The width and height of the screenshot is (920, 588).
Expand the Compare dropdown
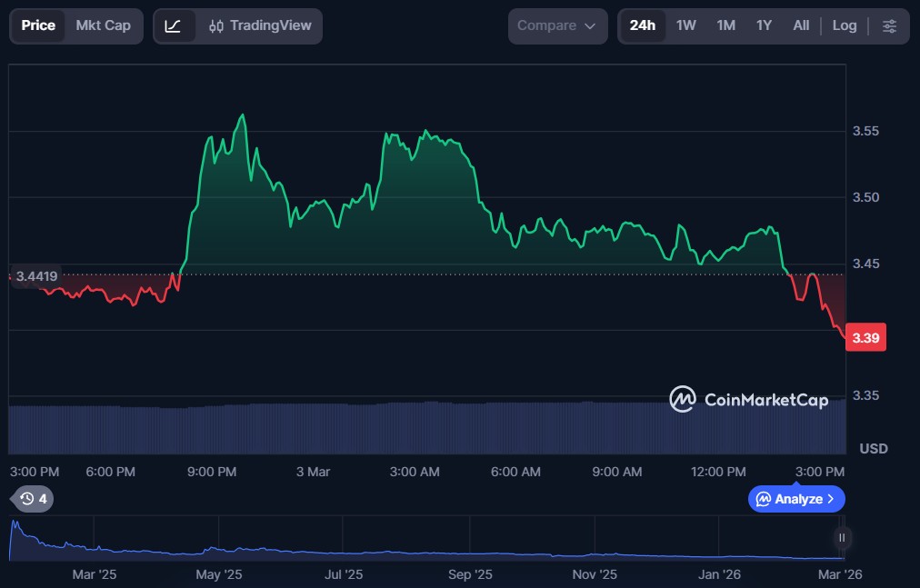pyautogui.click(x=557, y=26)
